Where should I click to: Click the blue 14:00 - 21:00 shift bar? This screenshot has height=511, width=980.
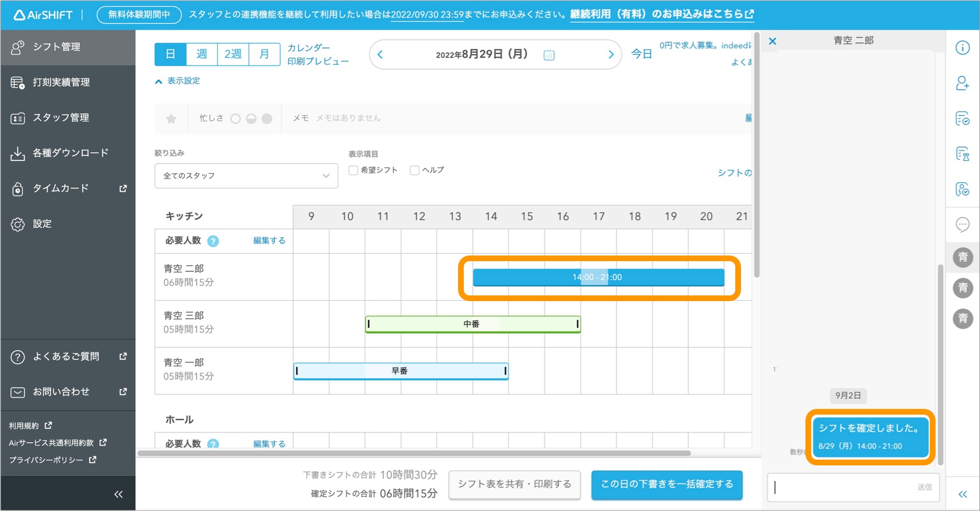[x=598, y=277]
